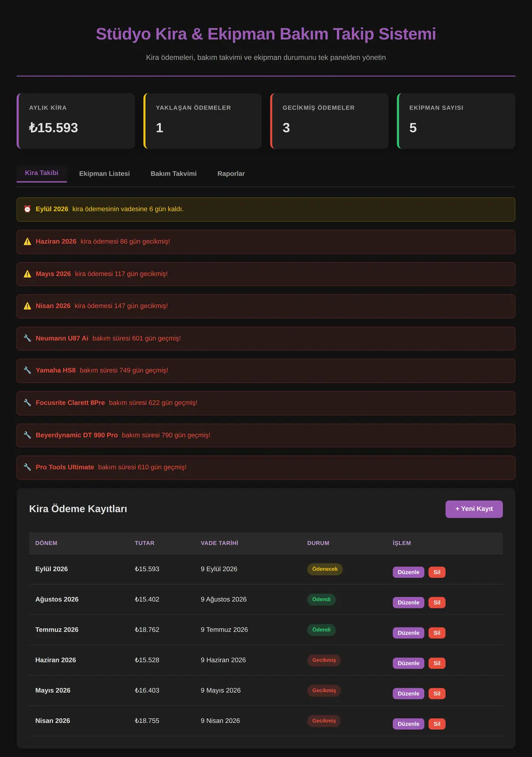Click the wrench icon for Yamaha HS8
The image size is (532, 757).
[x=27, y=370]
